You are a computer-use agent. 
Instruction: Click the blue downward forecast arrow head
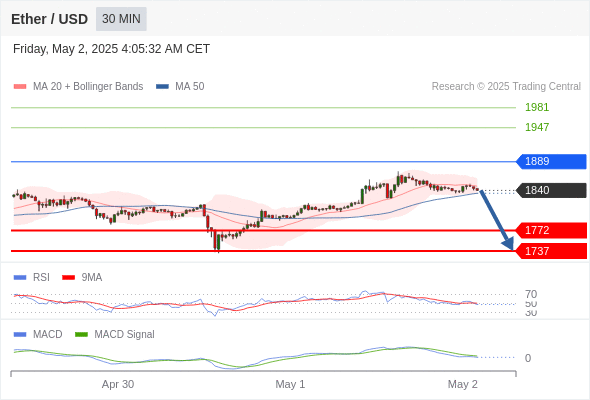pos(508,244)
